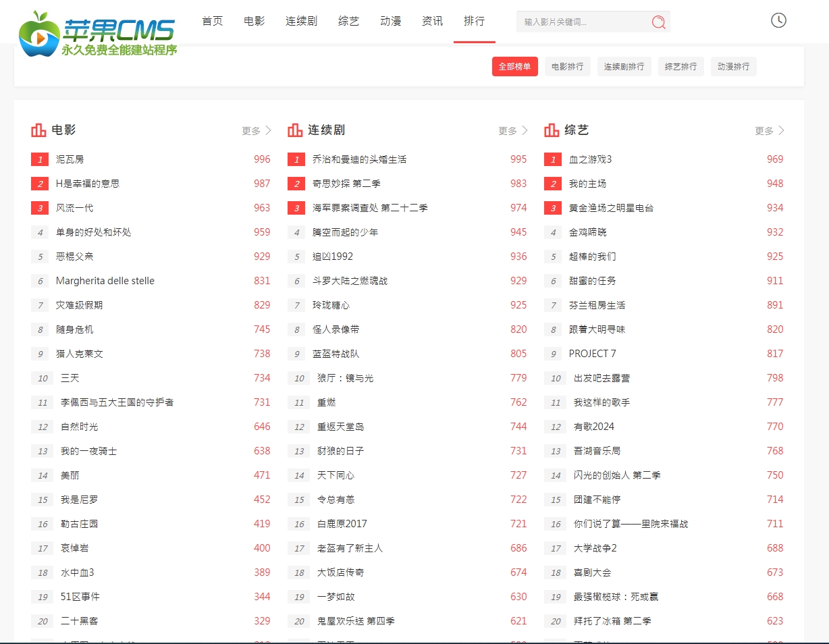Select the 排行 nav item
Screen dimensions: 829x644
pos(474,21)
